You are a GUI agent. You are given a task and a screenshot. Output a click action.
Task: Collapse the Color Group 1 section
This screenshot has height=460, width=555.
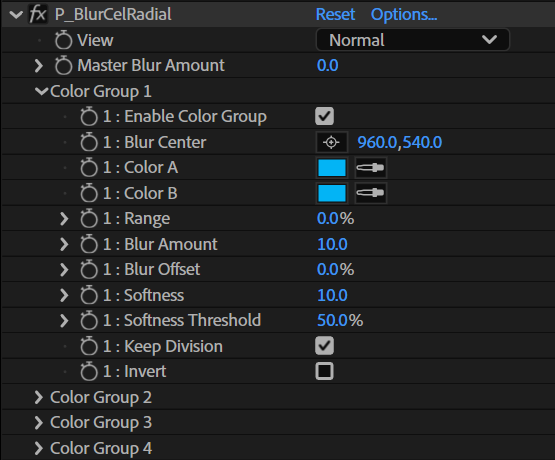[41, 91]
